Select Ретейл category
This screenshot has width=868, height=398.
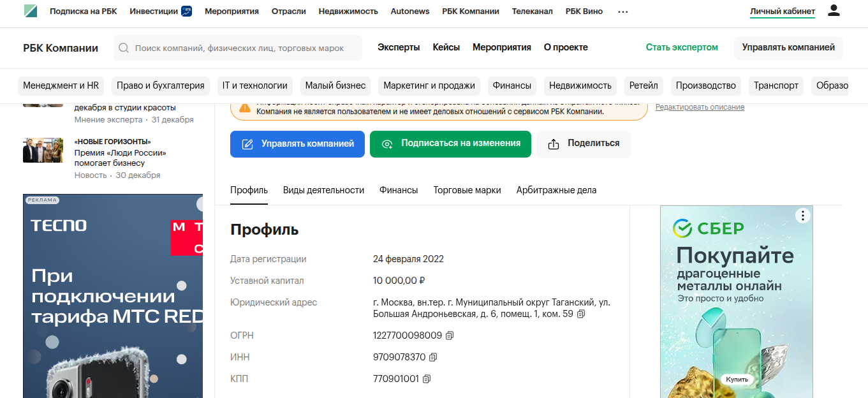tap(644, 85)
